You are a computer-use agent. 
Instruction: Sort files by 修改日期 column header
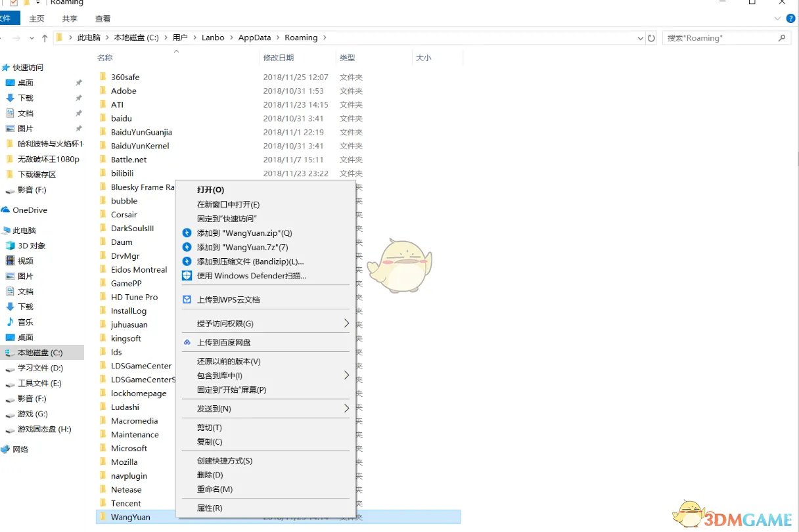(279, 58)
